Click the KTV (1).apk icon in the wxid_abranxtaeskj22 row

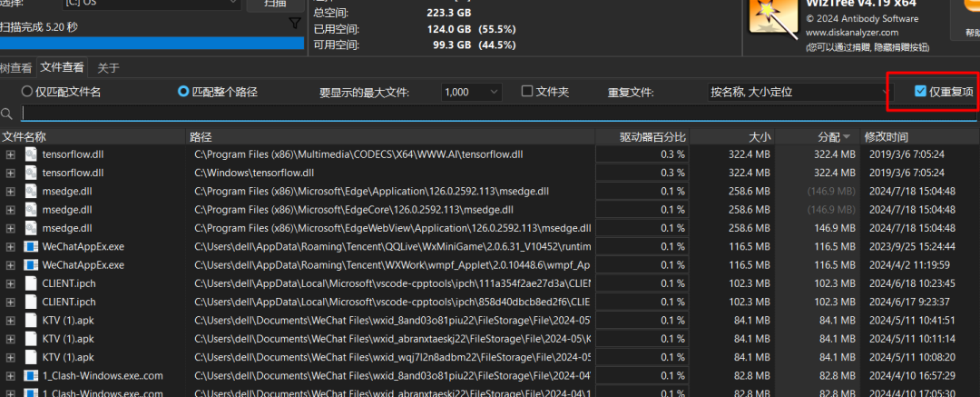[31, 339]
